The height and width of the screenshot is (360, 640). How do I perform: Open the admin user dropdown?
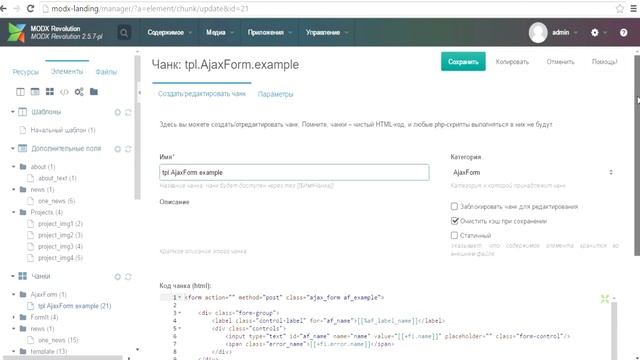[564, 33]
